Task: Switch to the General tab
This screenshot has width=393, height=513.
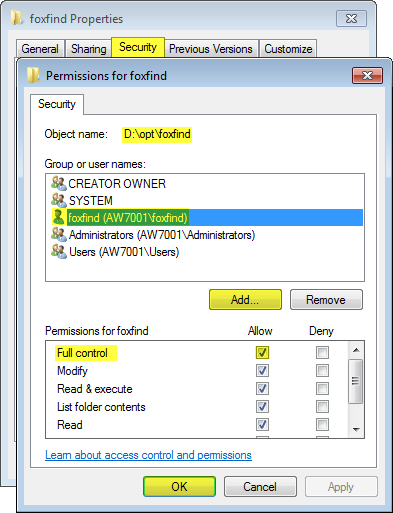Action: [40, 49]
